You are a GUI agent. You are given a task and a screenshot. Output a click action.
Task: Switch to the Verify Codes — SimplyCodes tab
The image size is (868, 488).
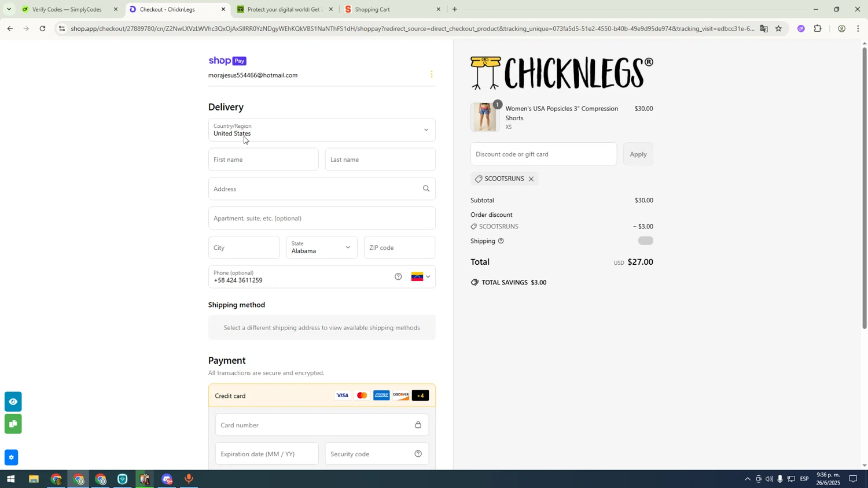tap(68, 9)
